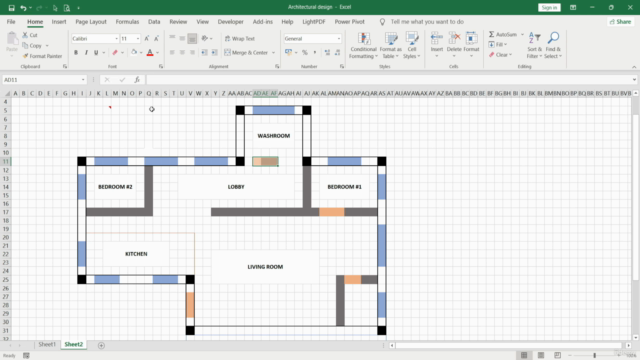This screenshot has height=360, width=640.
Task: Open the General number format dropdown
Action: (339, 38)
